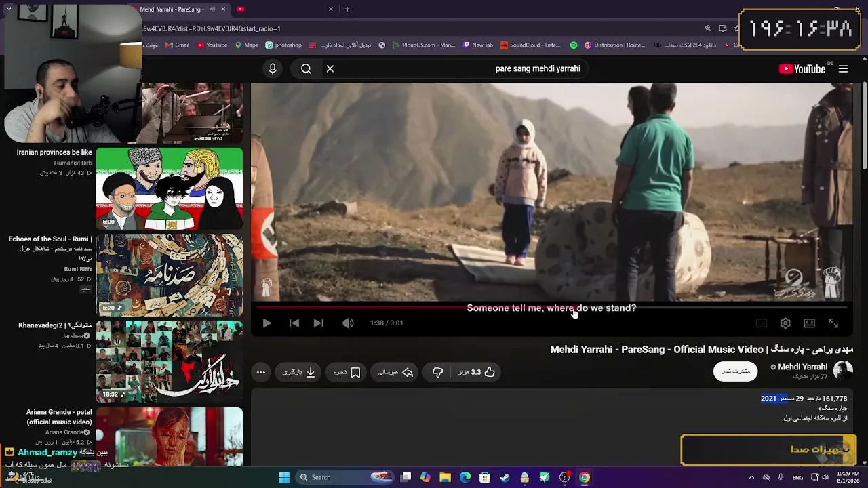
Task: Switch the player to theater mode
Action: coord(809,323)
